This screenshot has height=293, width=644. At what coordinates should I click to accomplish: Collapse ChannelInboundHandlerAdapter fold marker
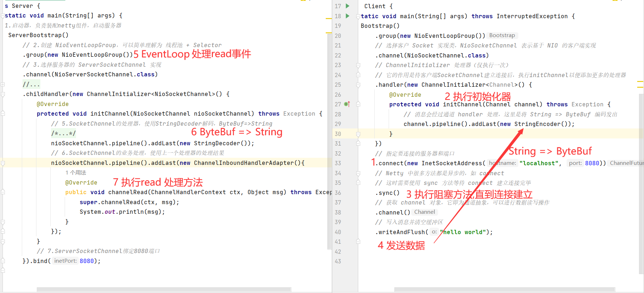(x=3, y=163)
